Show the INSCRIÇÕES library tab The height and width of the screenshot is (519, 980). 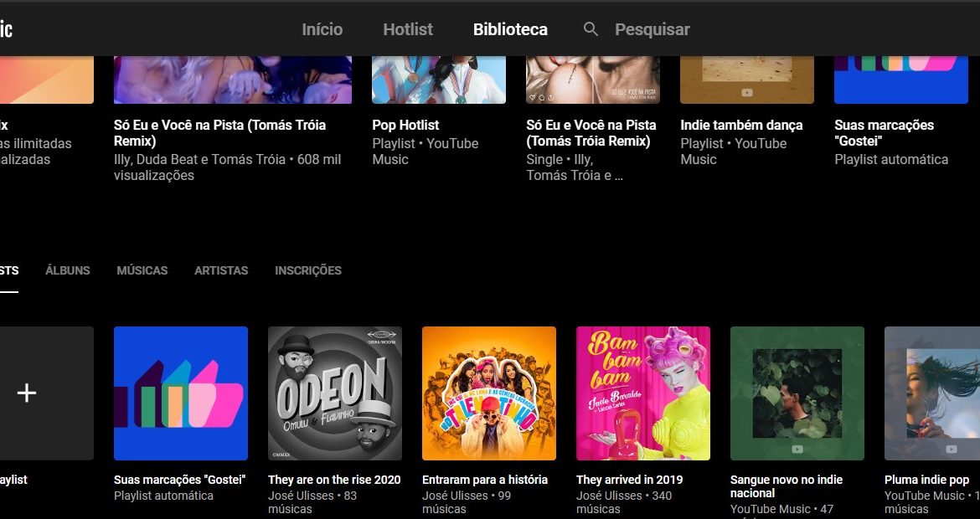[308, 270]
